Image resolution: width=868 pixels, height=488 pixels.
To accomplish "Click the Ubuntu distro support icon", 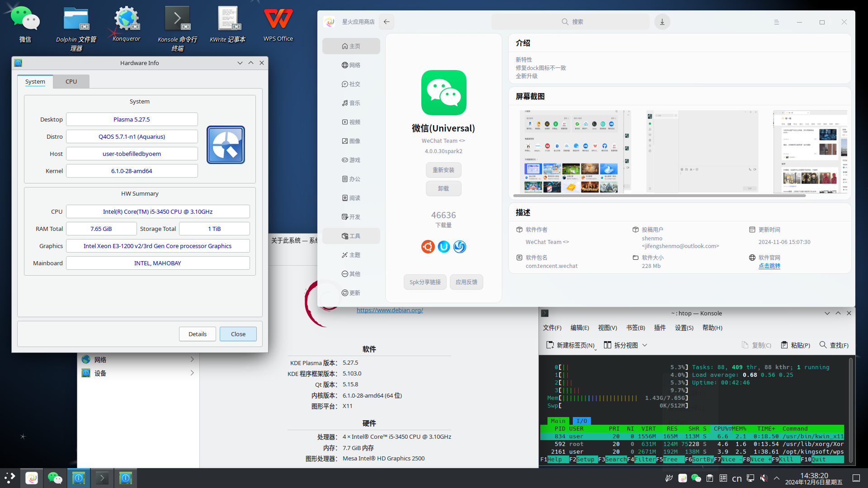I will pos(428,247).
